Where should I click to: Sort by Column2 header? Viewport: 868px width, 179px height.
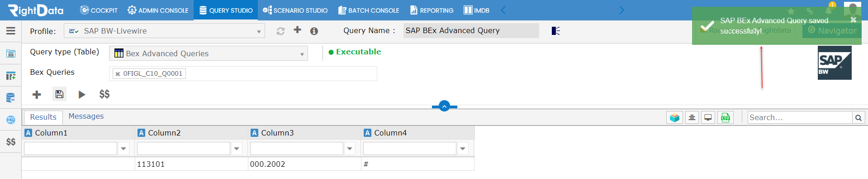pyautogui.click(x=191, y=133)
